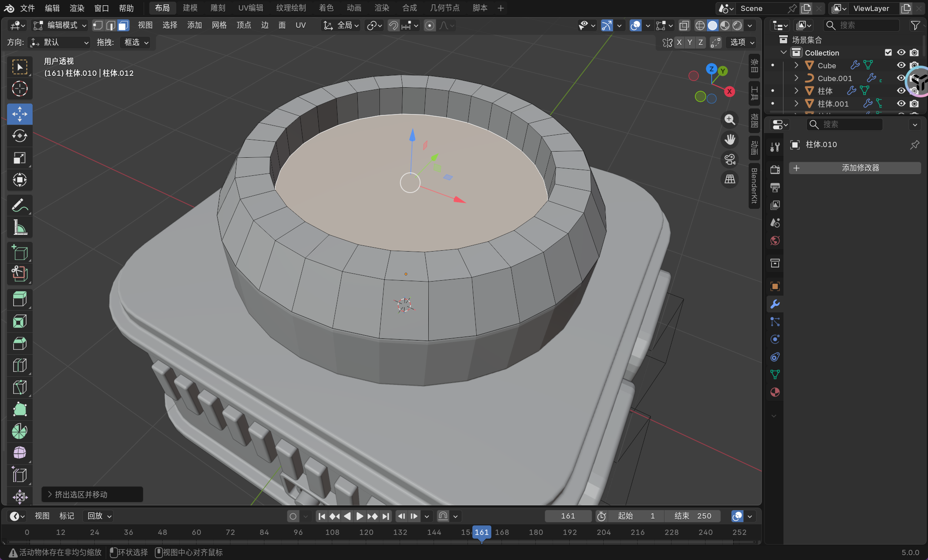Click frame 120 on the timeline

coord(366,532)
